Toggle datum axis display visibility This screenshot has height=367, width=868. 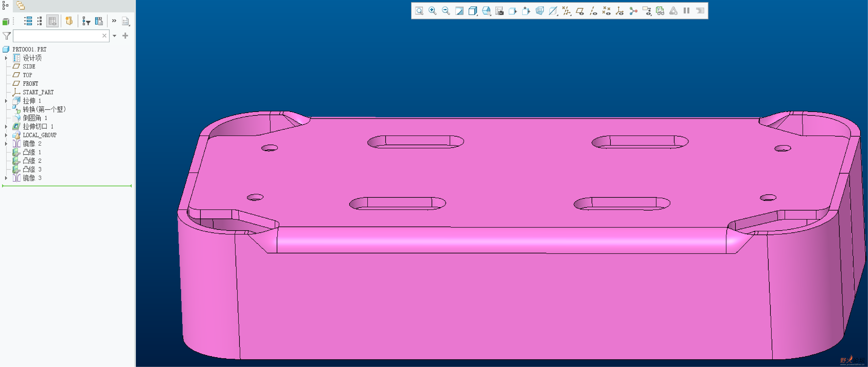point(593,11)
